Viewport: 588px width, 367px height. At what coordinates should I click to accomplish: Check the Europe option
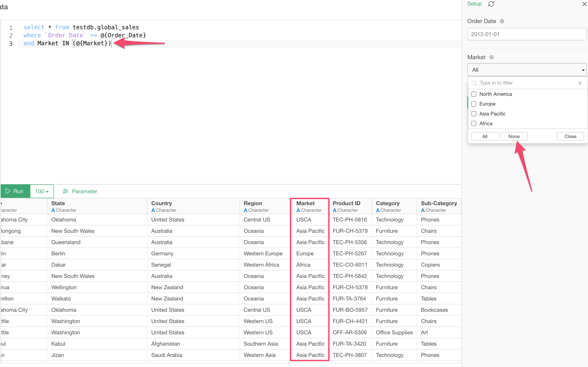[473, 104]
